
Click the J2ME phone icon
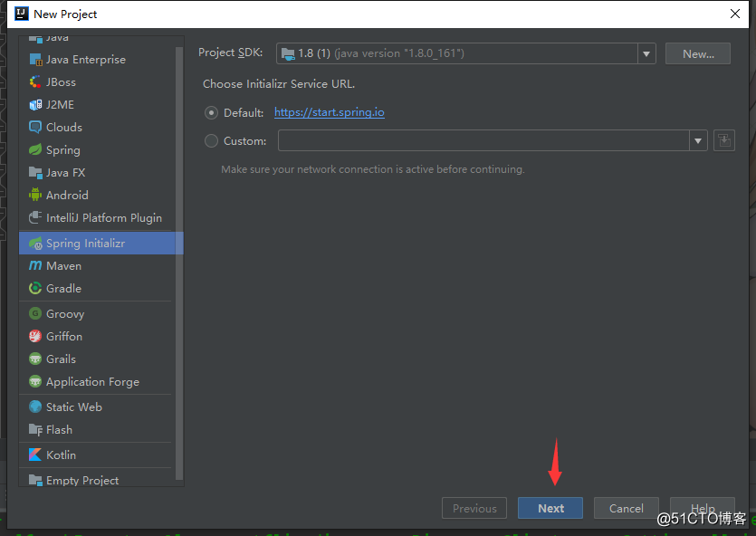(x=35, y=105)
